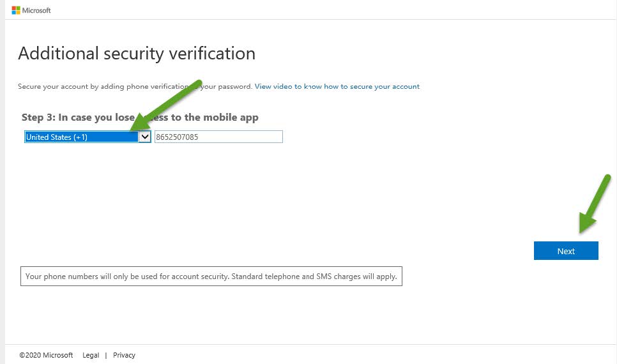
Task: Click the Microsoft four-square logo icon
Action: [16, 10]
